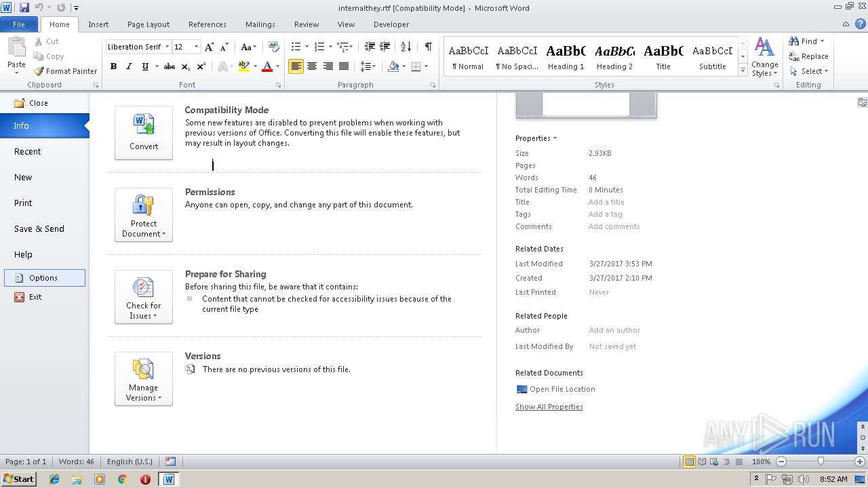Click the Grow Font icon
Image resolution: width=868 pixels, height=488 pixels.
[x=210, y=47]
